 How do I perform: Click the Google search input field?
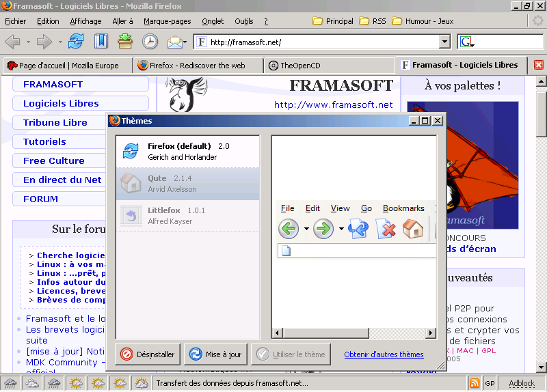pyautogui.click(x=509, y=42)
